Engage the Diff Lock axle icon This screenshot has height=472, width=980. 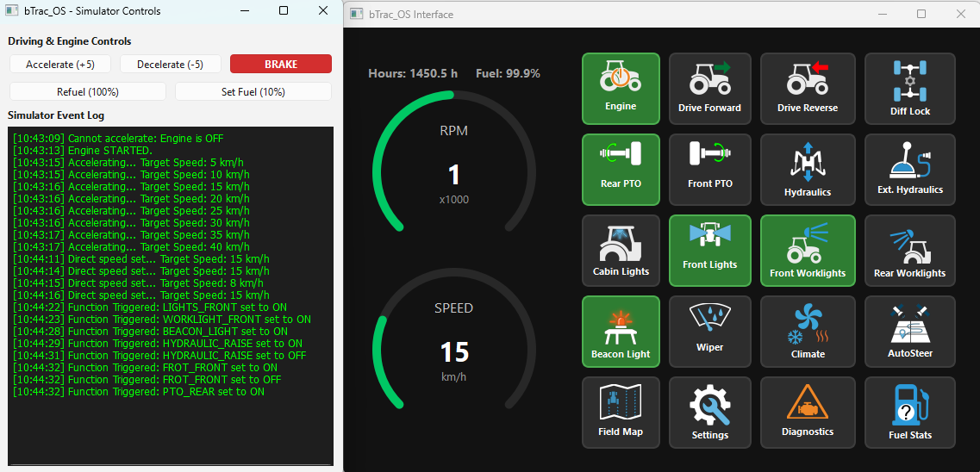point(910,81)
